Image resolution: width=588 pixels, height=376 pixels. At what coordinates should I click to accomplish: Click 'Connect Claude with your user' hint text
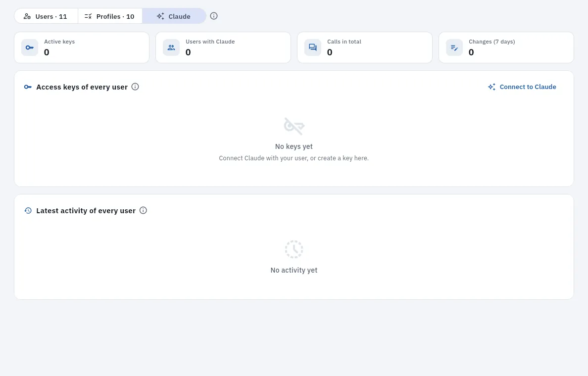click(x=294, y=158)
